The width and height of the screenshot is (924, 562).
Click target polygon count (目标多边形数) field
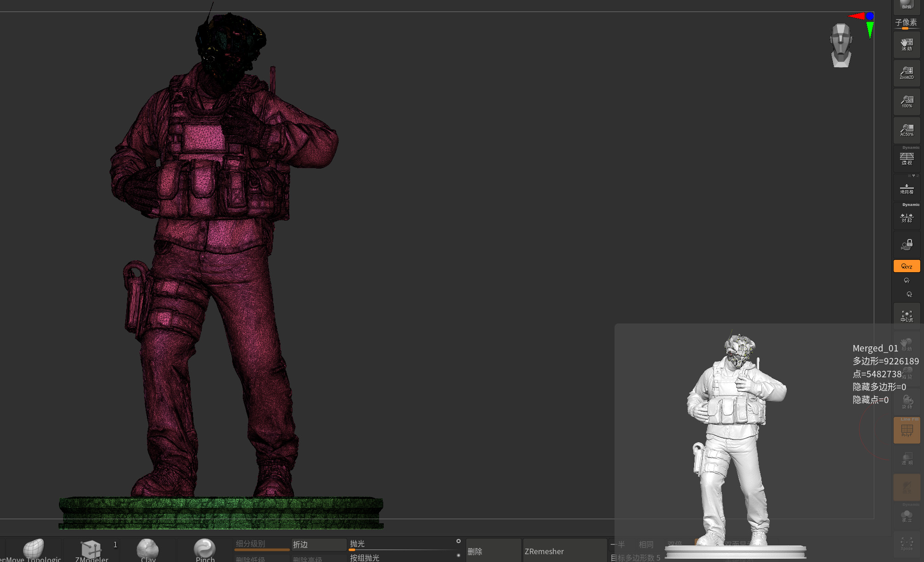coord(636,557)
